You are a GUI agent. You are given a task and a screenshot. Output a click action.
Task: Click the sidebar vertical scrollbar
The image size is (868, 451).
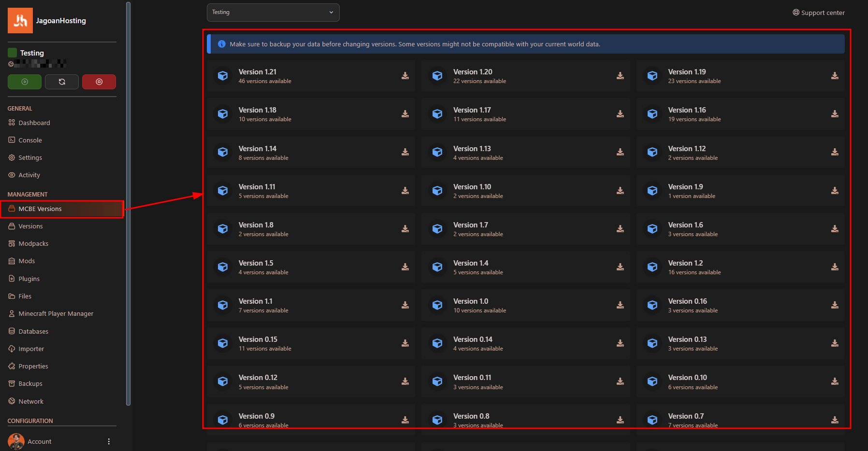pos(128,203)
